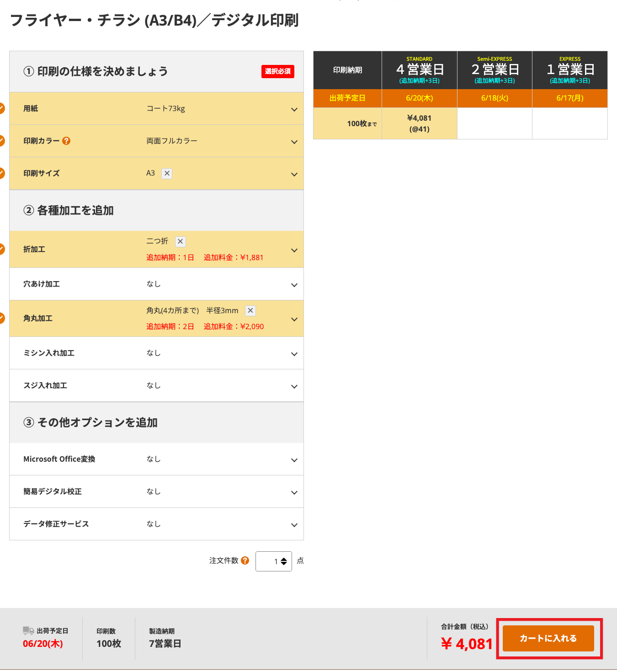Expand the 用紙 paper dropdown
617x672 pixels.
294,109
